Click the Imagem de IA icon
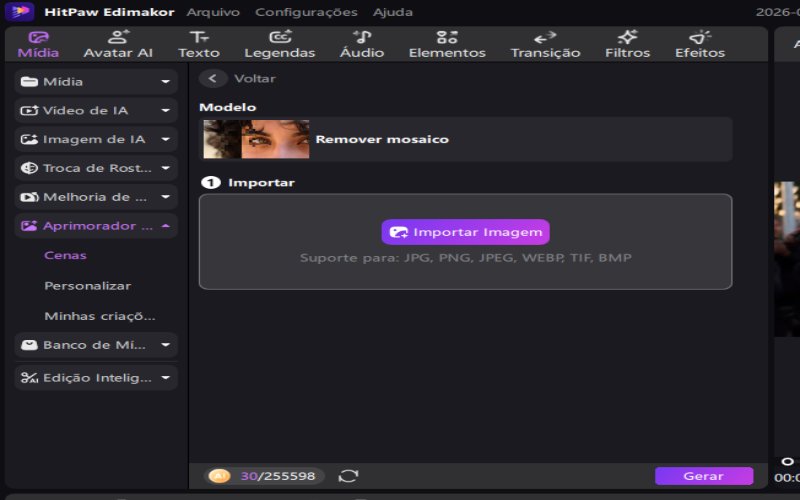Screen dimensions: 800x500 [29, 139]
